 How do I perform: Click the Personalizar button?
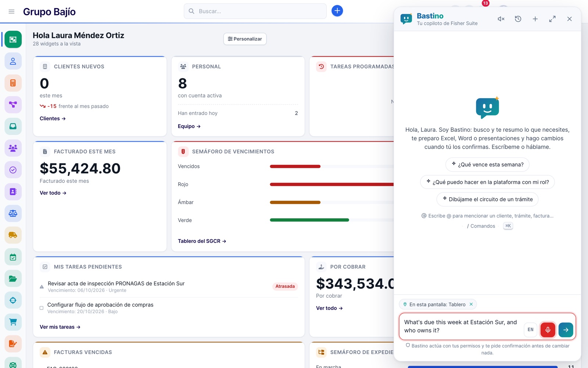point(245,39)
